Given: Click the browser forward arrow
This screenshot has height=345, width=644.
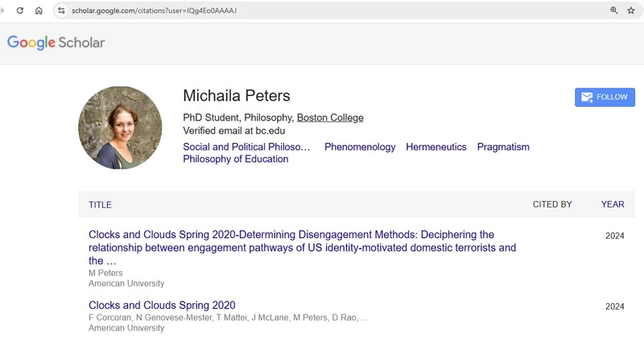Looking at the screenshot, I should tap(2, 10).
